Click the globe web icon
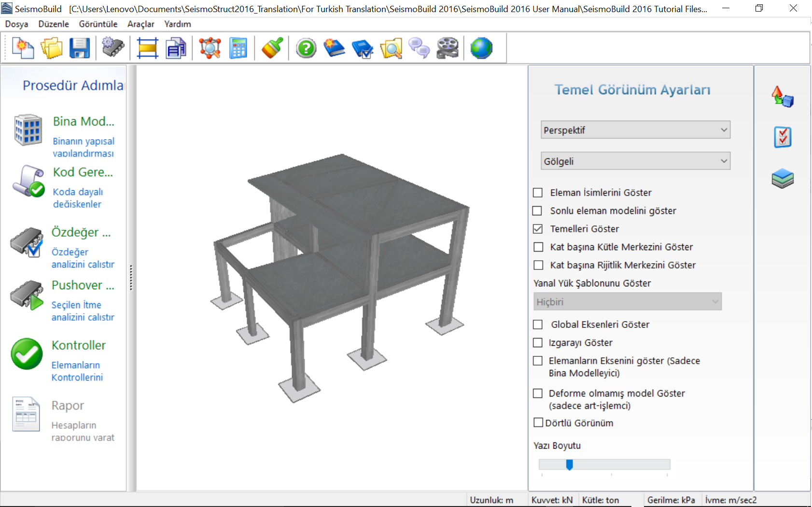812x507 pixels. [481, 48]
